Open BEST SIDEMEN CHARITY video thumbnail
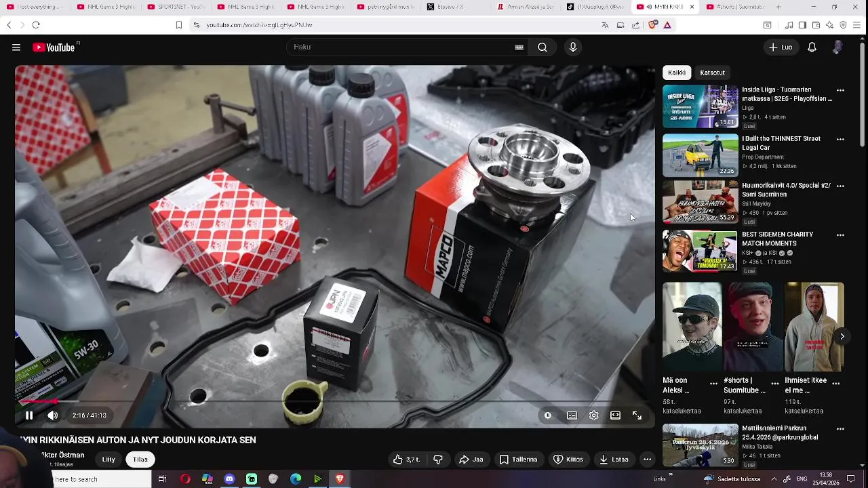 (x=700, y=251)
